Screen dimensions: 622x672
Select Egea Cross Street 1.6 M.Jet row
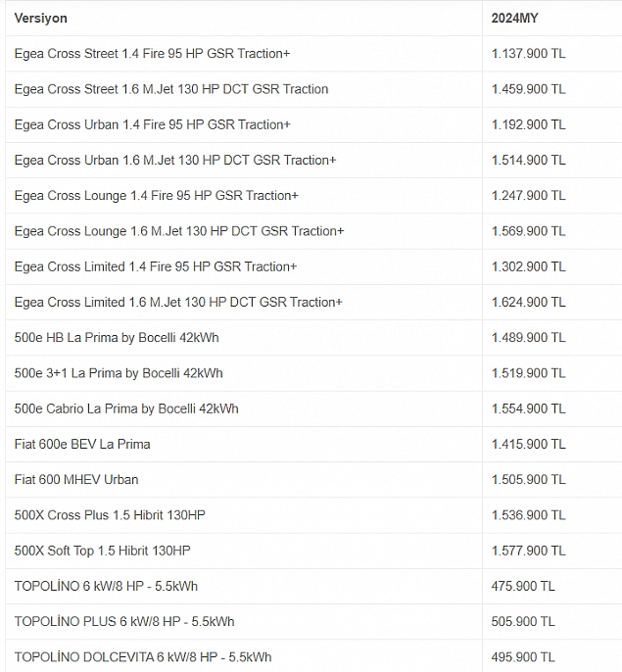313,89
